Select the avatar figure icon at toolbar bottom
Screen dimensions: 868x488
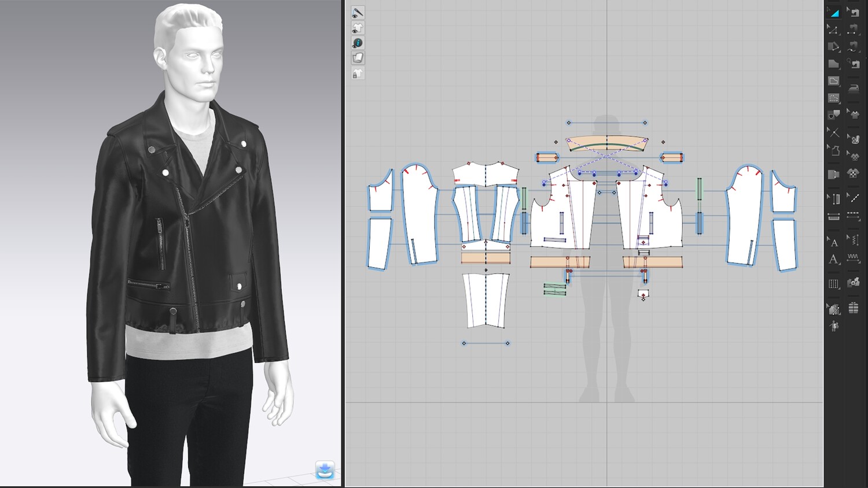[833, 327]
